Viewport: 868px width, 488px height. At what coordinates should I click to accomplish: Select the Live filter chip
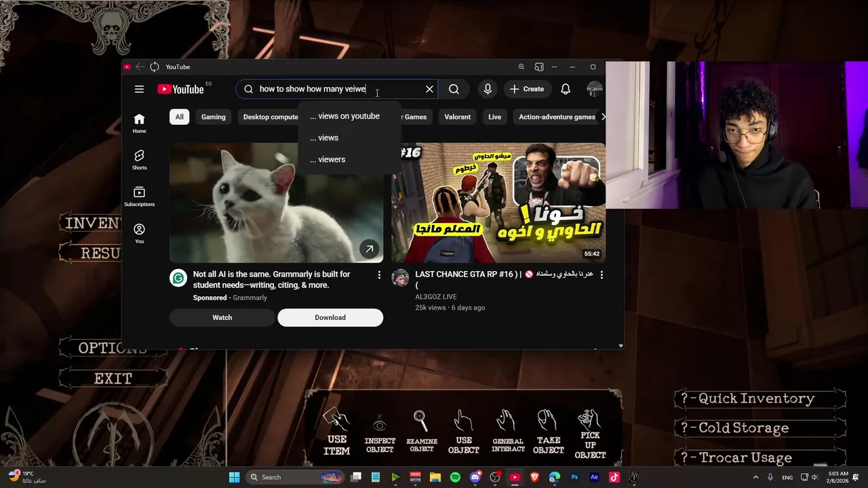click(x=494, y=117)
